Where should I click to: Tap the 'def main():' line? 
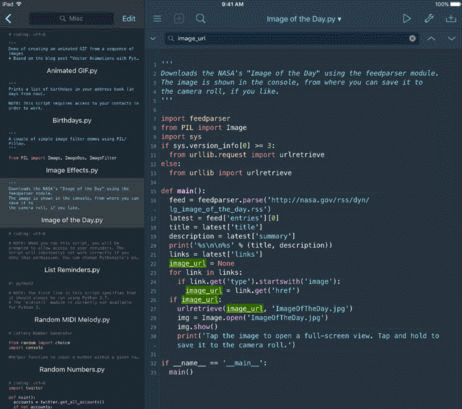click(x=183, y=191)
